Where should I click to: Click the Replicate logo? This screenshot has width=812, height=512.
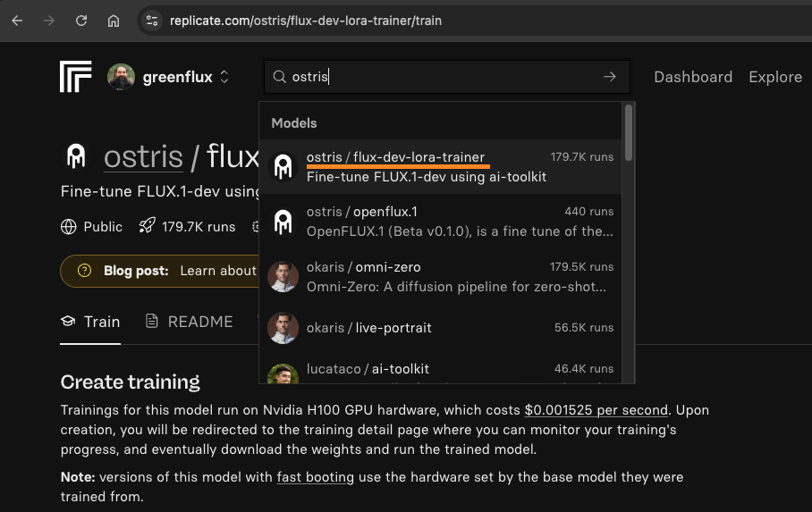76,77
